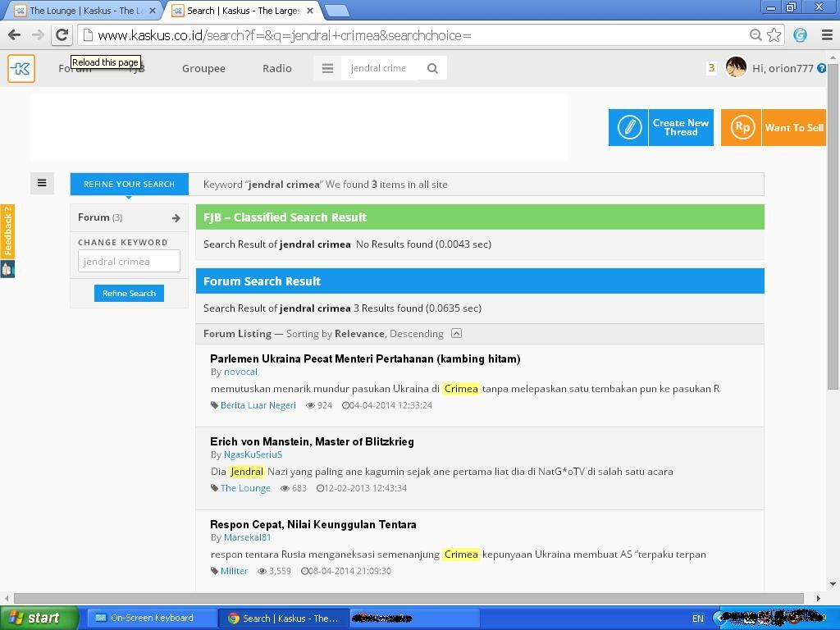
Task: Click the views eye icon beside 3,559
Action: click(x=262, y=571)
